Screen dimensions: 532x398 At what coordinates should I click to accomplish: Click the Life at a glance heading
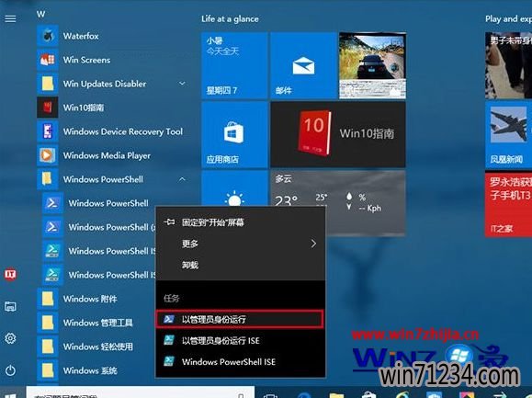[x=230, y=19]
